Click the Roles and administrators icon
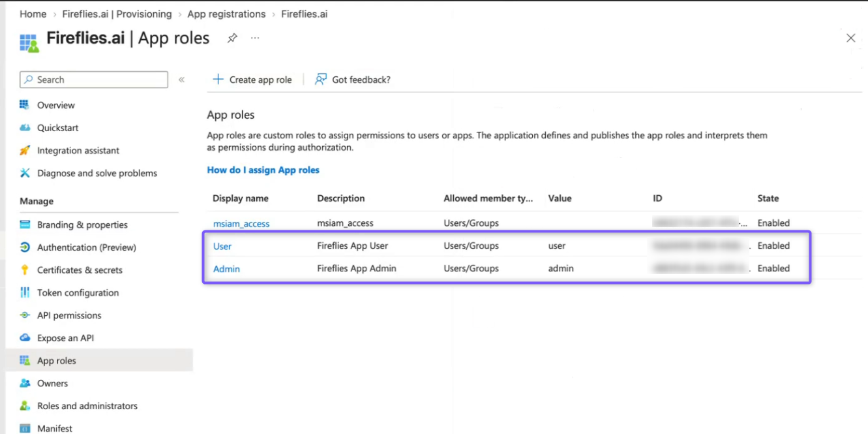 (25, 406)
